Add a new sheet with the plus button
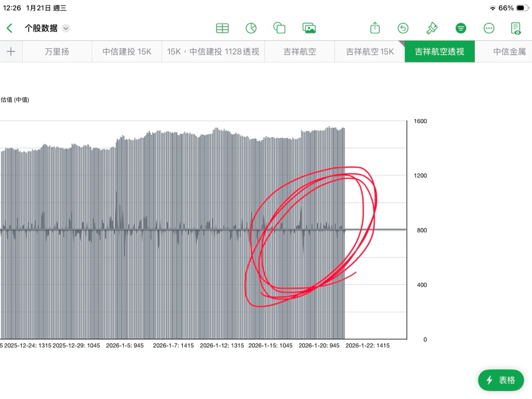 pyautogui.click(x=11, y=51)
